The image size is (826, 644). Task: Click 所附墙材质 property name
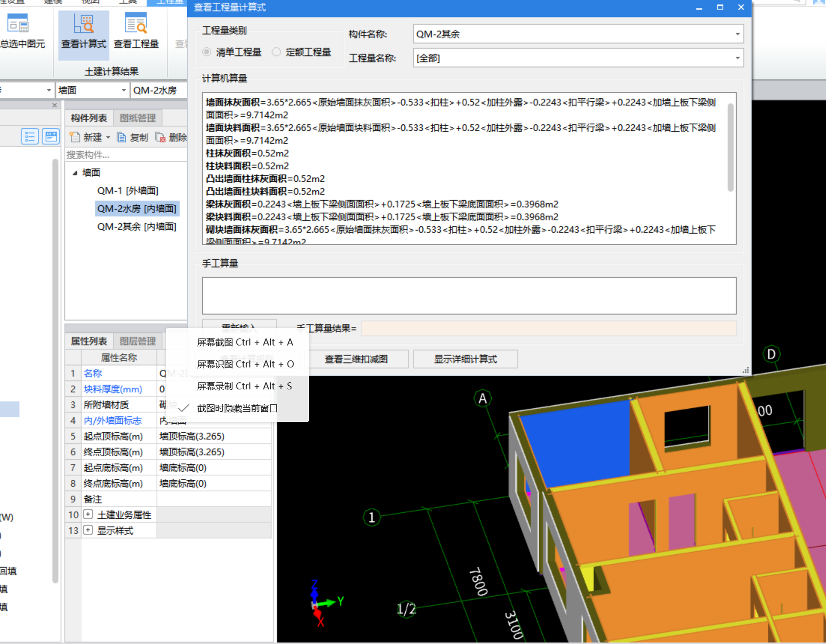(x=106, y=404)
